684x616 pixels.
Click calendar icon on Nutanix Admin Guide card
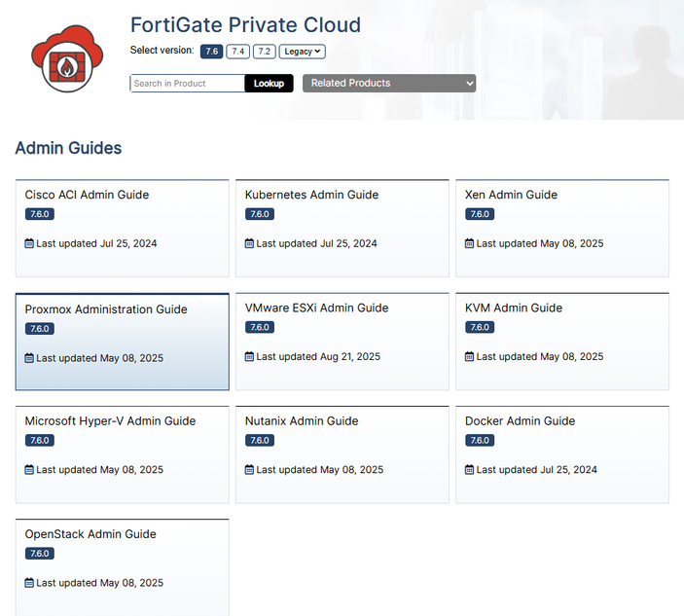point(250,470)
